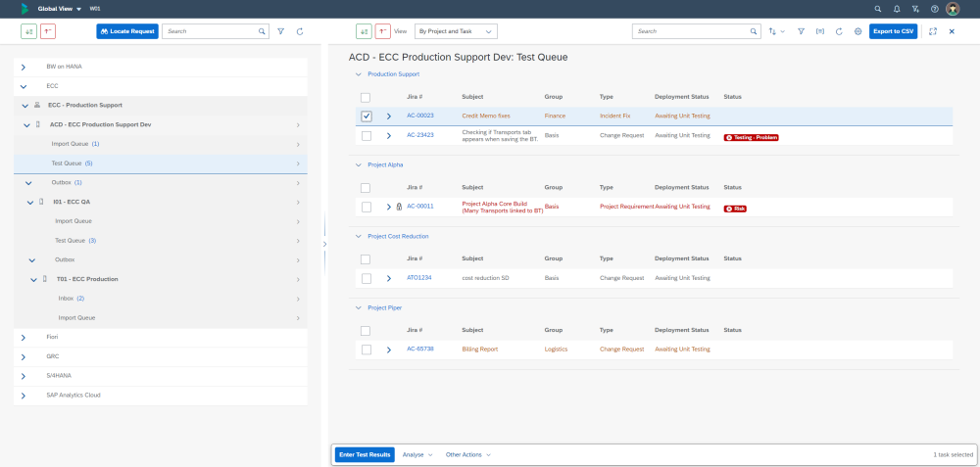
Task: Open the By Project and Task dropdown
Action: (x=456, y=31)
